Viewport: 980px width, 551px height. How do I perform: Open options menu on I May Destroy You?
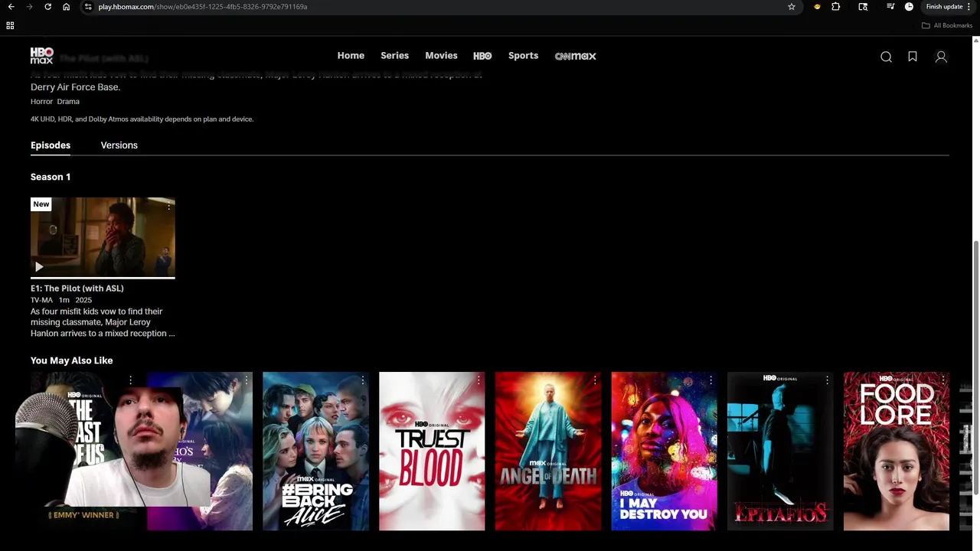[x=710, y=380]
